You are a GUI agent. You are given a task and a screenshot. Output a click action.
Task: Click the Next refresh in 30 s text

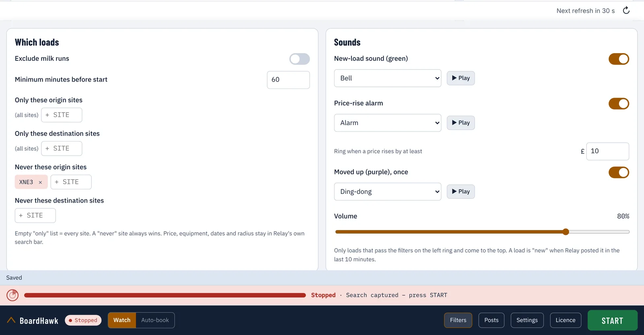coord(586,11)
